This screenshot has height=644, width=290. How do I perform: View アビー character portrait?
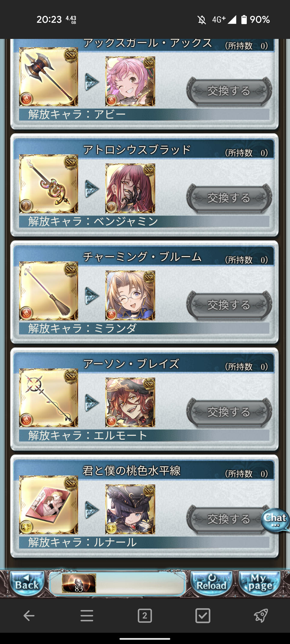coord(130,81)
